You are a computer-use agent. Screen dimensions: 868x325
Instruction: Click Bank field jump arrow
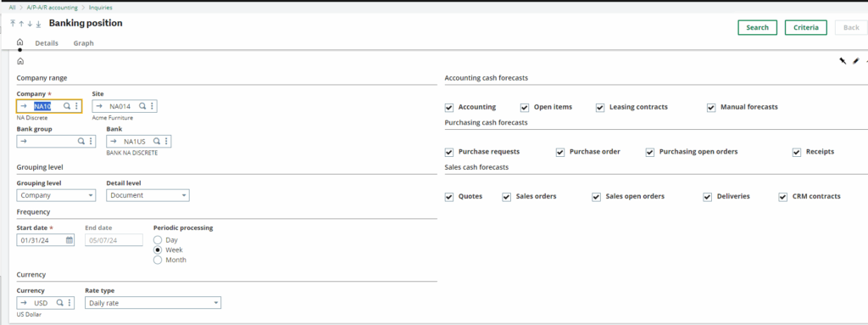(114, 142)
